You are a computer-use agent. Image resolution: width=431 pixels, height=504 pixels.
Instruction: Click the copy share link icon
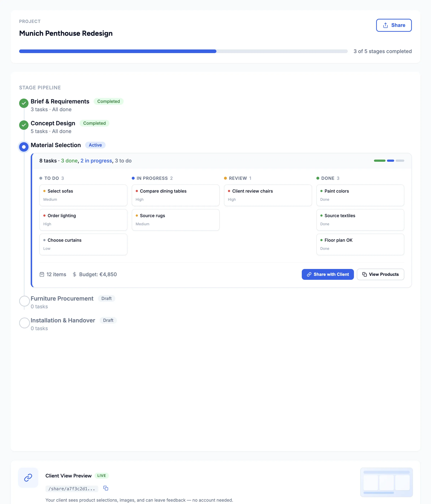[106, 488]
